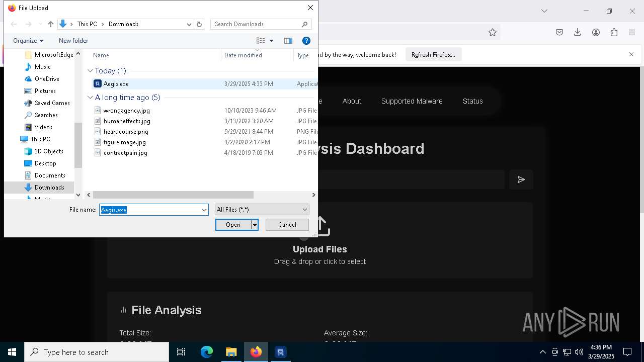Click horizontal scrollbar in file list
The width and height of the screenshot is (644, 362).
point(173,195)
